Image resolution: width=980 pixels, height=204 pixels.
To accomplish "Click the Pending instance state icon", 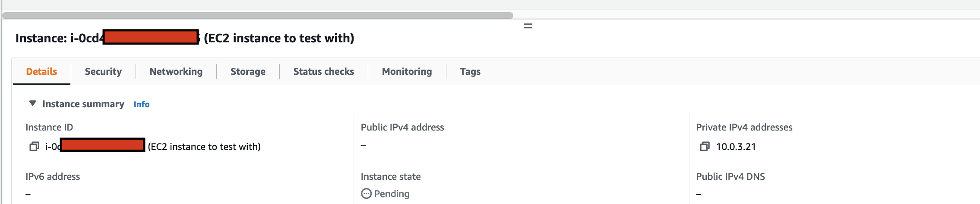I will (366, 194).
